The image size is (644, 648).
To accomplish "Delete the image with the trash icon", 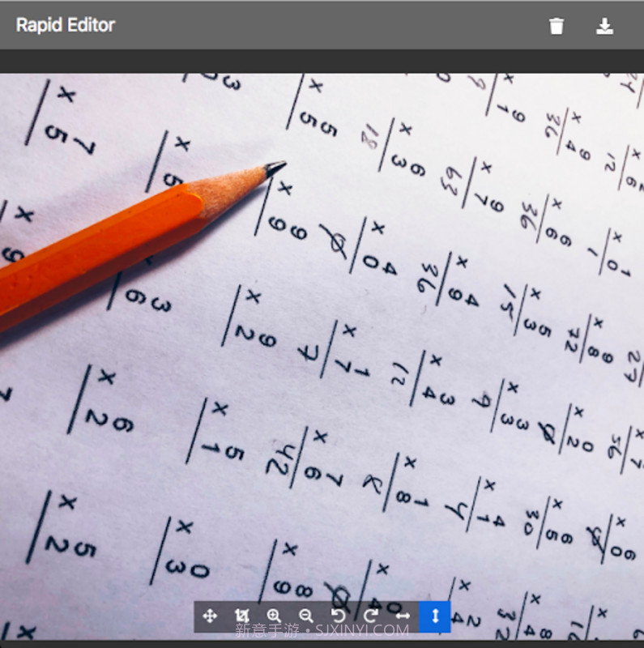I will (x=557, y=26).
